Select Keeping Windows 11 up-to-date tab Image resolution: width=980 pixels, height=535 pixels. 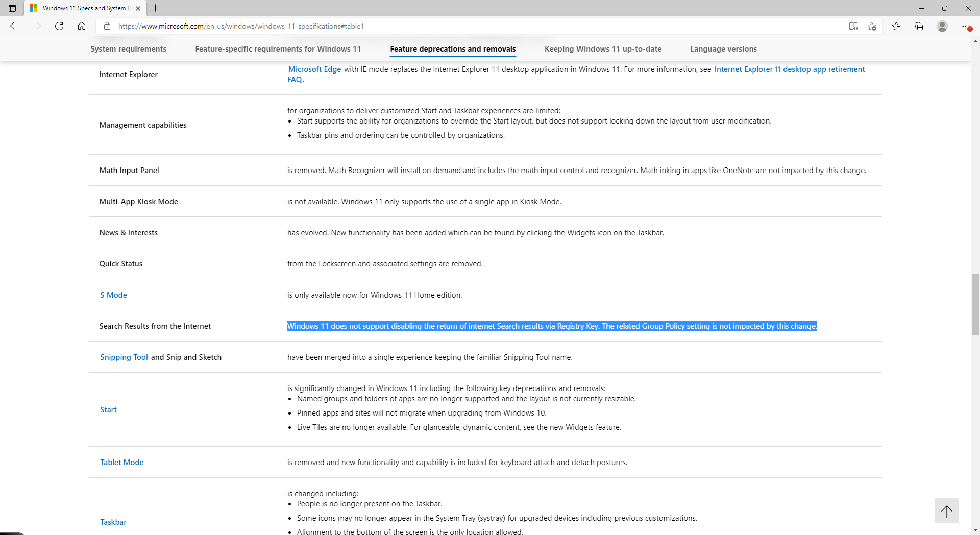603,49
